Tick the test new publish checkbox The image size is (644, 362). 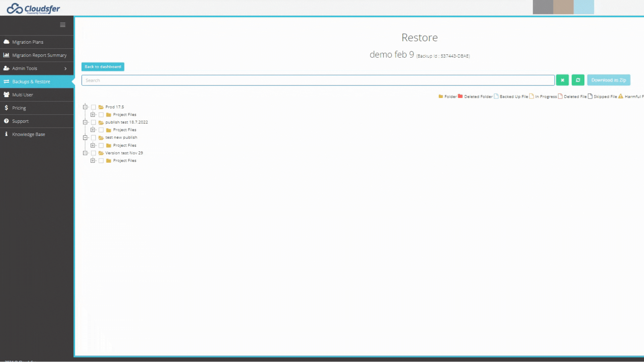click(x=94, y=138)
